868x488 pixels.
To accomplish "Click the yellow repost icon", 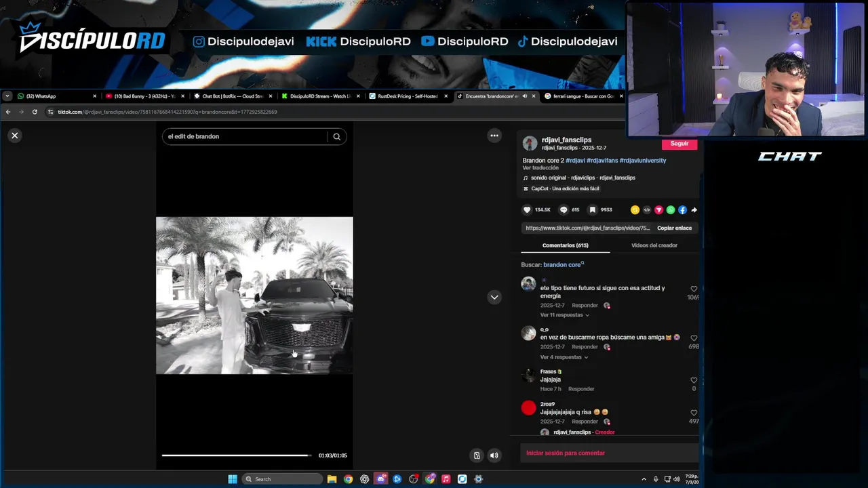I will pos(635,210).
